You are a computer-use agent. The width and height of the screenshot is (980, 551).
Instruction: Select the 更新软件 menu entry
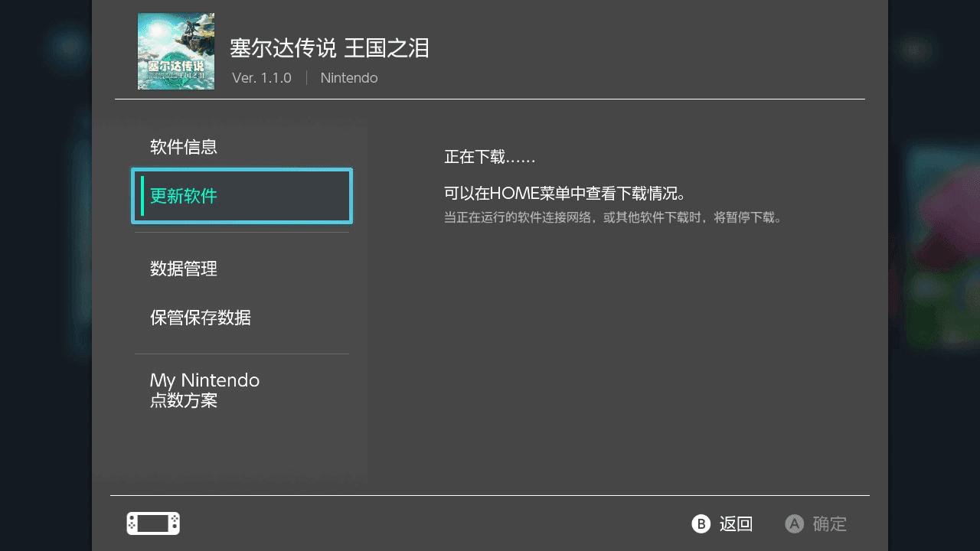[x=242, y=196]
